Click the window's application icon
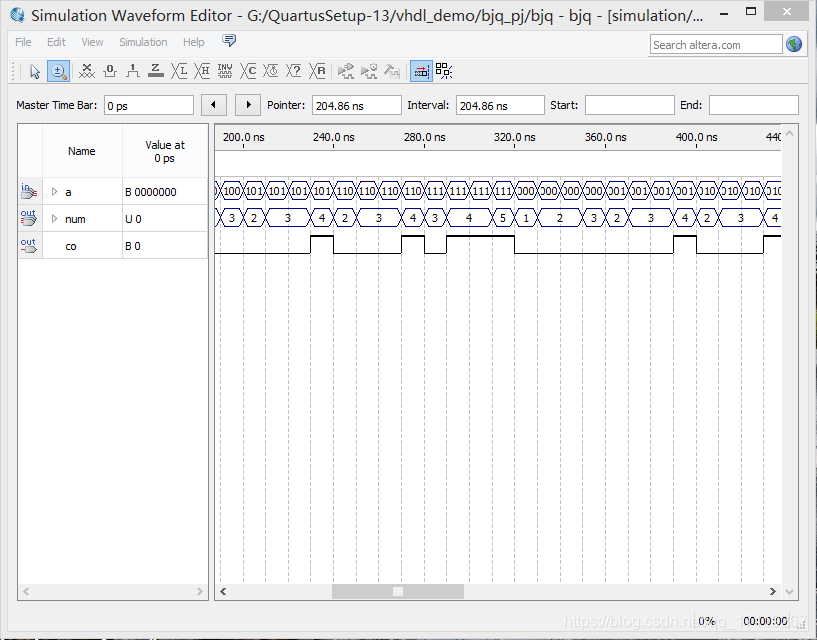 pos(17,15)
